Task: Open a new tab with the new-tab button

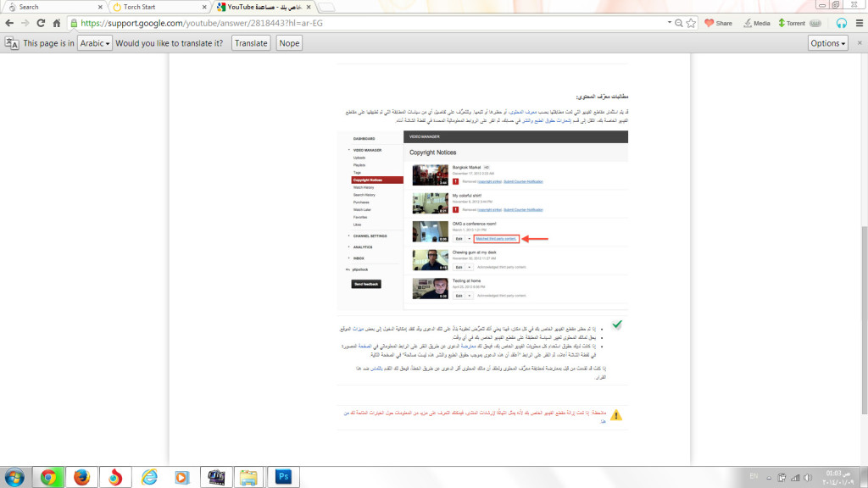Action: click(x=327, y=7)
